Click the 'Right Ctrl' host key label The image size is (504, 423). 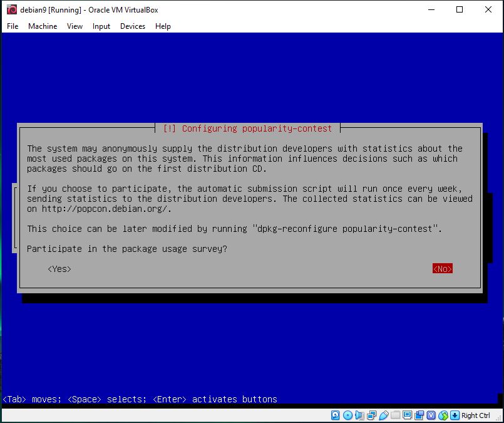475,415
